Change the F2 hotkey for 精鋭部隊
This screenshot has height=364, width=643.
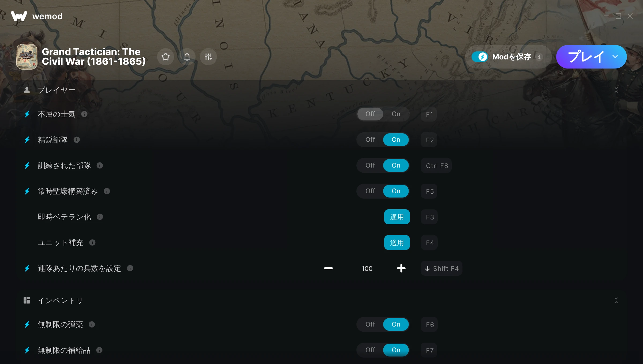429,140
